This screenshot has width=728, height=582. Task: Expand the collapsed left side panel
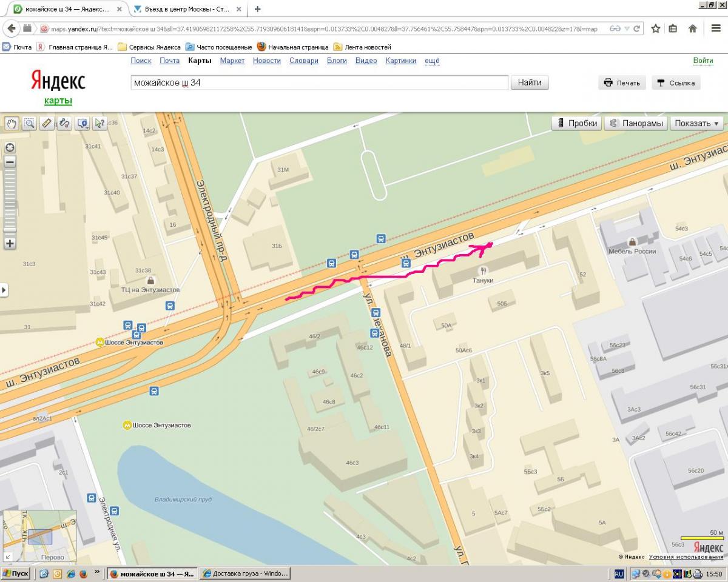tap(4, 290)
